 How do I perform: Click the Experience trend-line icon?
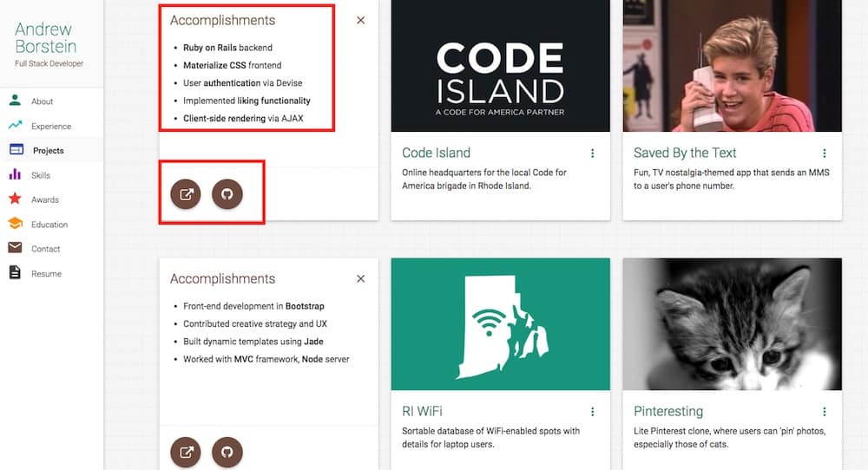15,125
